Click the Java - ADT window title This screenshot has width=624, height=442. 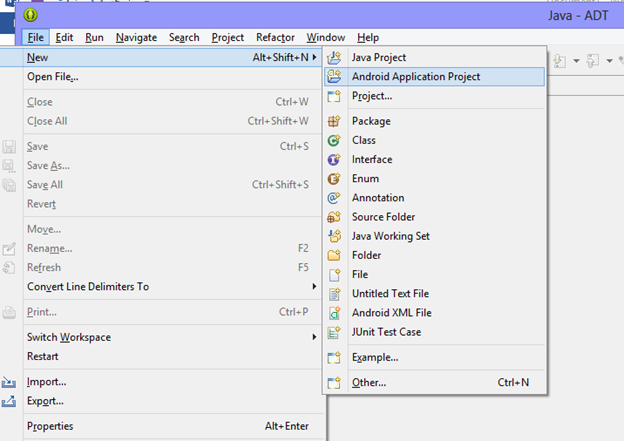click(x=578, y=16)
